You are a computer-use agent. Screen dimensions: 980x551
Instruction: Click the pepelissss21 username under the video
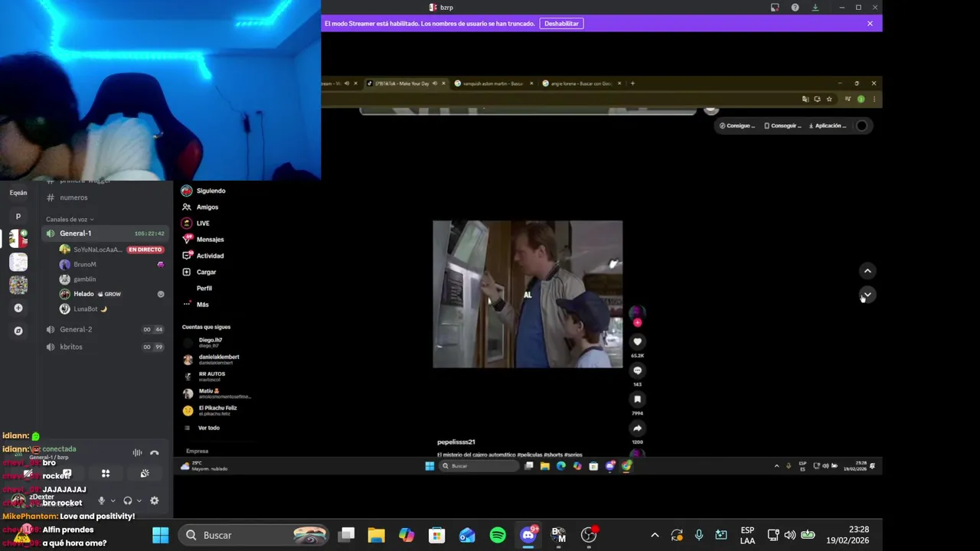click(456, 442)
